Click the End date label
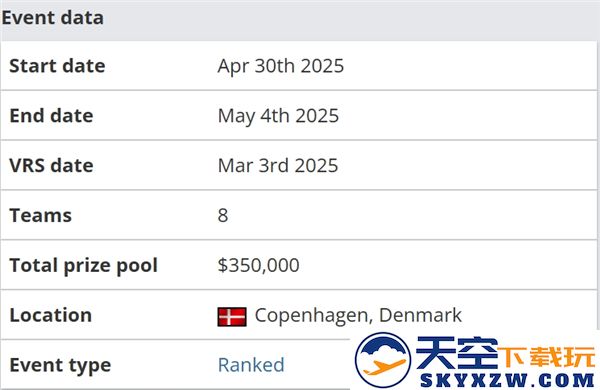Screen dimensions: 600x390 (x=51, y=116)
